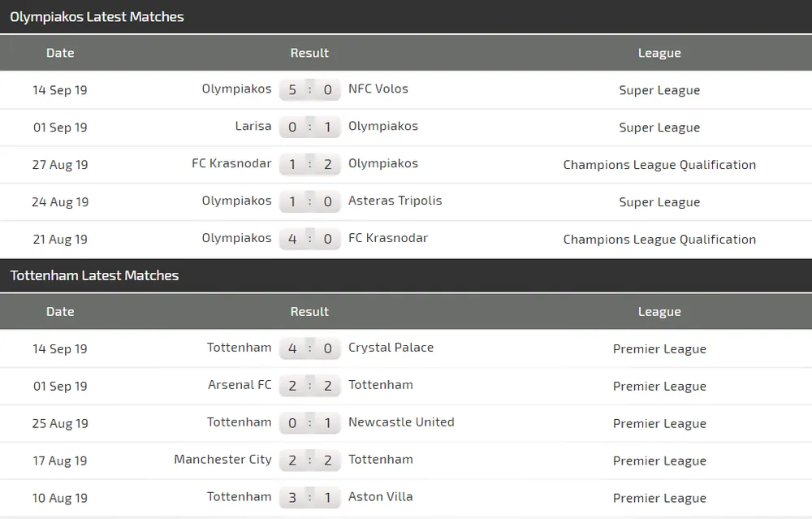Open the Larisa team link
Screen dimensions: 812x519
[x=253, y=126]
